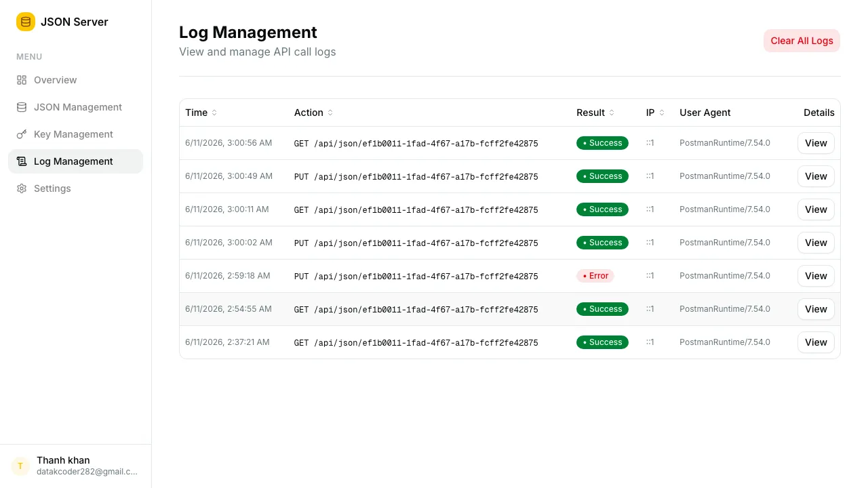
Task: Click the PUT action text at 2:59:18 AM
Action: [416, 277]
